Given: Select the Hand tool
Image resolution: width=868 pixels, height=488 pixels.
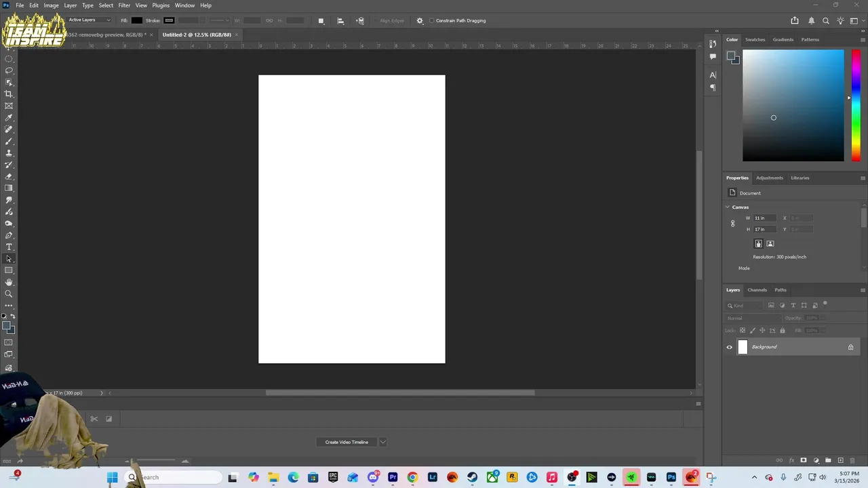Looking at the screenshot, I should pos(9,282).
